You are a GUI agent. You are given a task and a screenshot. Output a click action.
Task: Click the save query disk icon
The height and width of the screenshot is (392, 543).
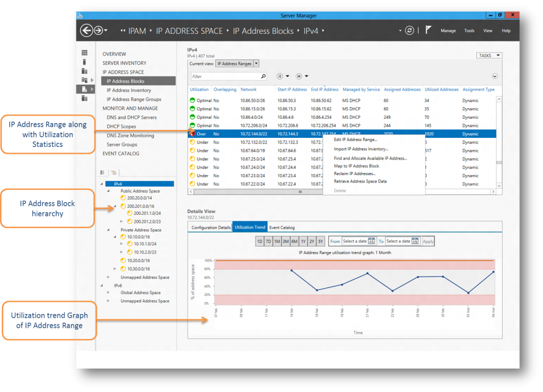[299, 76]
